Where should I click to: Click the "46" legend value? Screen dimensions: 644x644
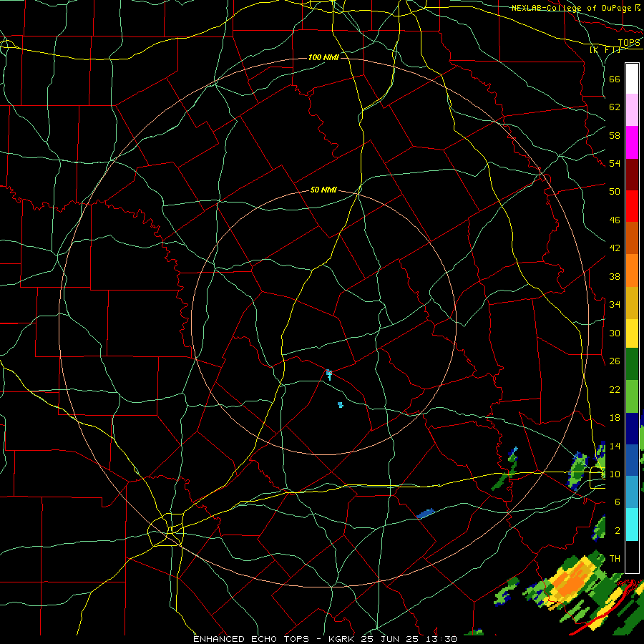(615, 220)
